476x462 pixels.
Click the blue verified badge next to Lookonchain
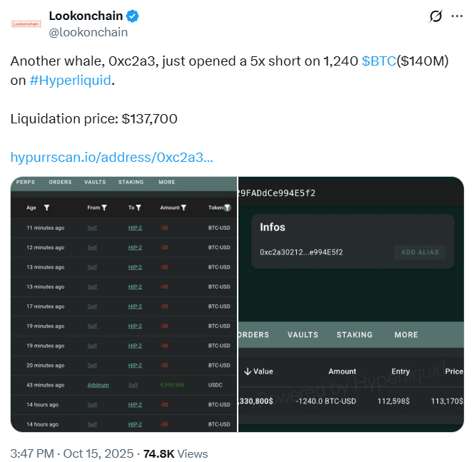click(133, 16)
